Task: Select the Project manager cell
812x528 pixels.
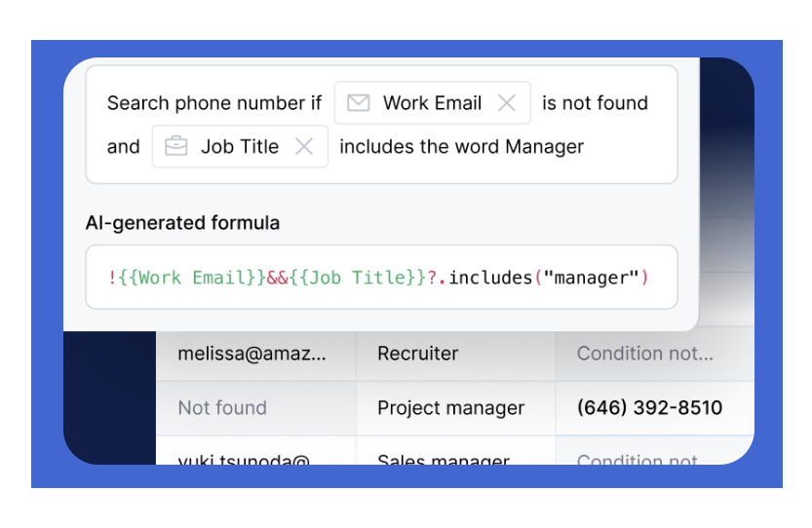Action: 450,408
